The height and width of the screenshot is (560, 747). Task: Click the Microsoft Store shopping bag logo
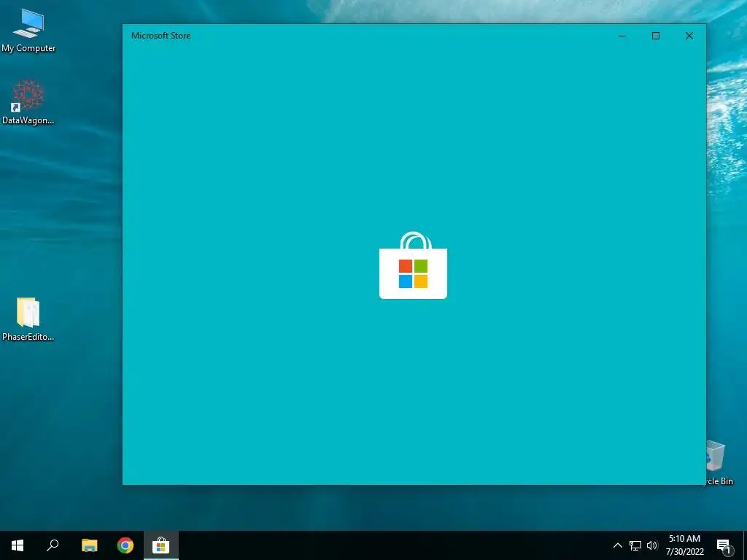(x=413, y=265)
